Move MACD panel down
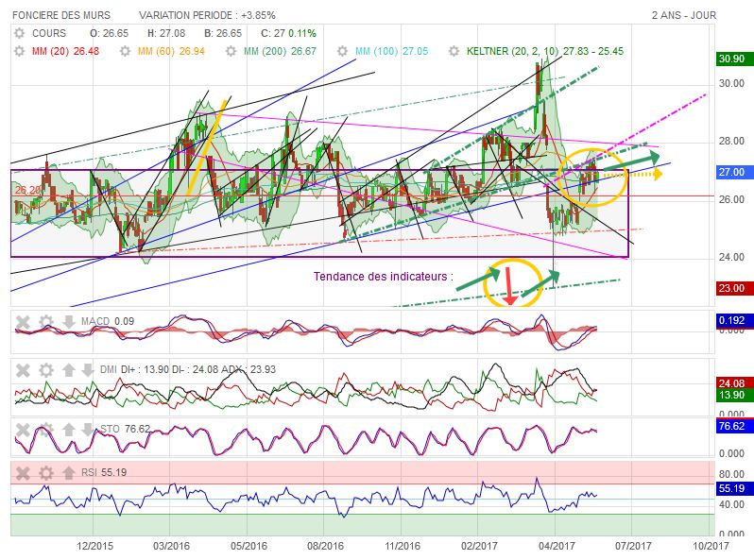Image resolution: width=754 pixels, height=560 pixels. click(x=69, y=322)
